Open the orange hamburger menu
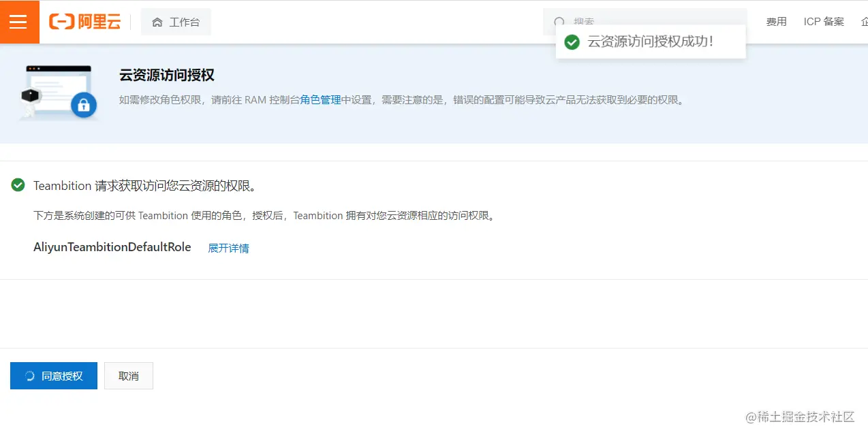 coord(18,22)
